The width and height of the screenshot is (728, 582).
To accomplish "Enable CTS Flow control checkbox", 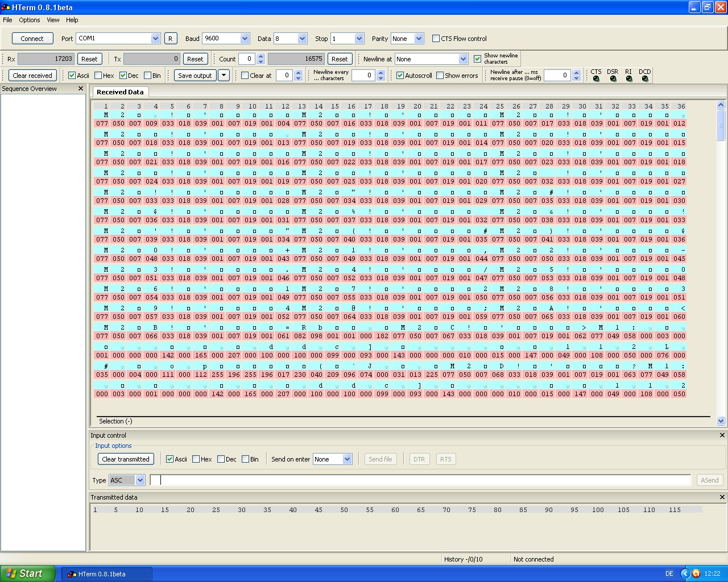I will [x=436, y=39].
